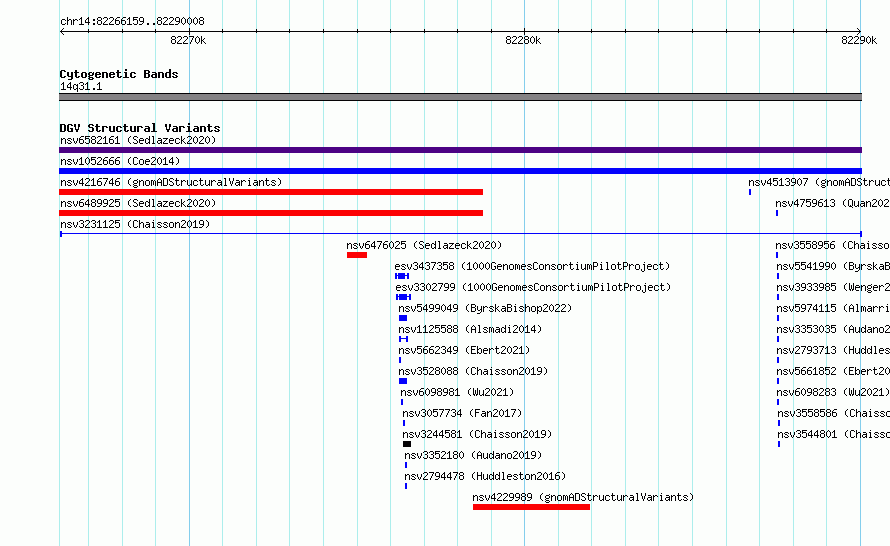
Task: Click the nsv3231125 (Chaisson2019) thin blue line
Action: coord(460,234)
